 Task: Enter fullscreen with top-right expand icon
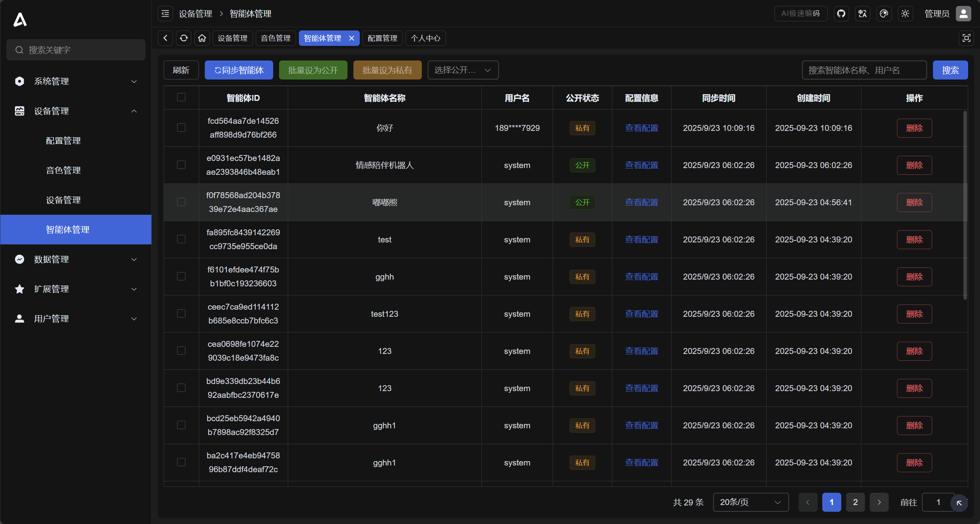click(966, 38)
